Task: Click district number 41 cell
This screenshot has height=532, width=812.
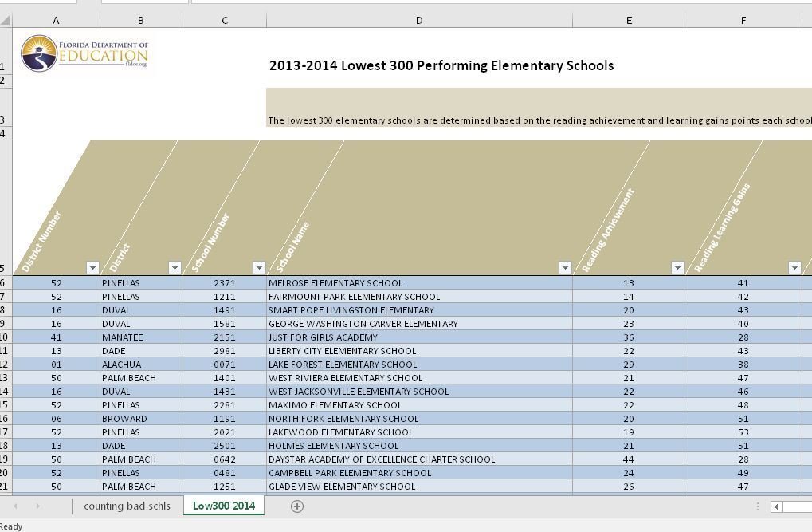Action: 56,337
